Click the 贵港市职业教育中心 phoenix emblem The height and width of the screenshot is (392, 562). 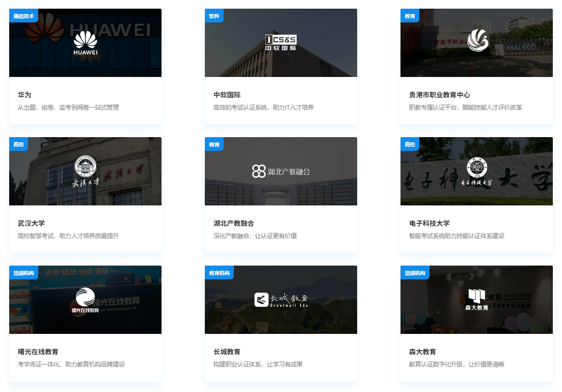point(477,41)
